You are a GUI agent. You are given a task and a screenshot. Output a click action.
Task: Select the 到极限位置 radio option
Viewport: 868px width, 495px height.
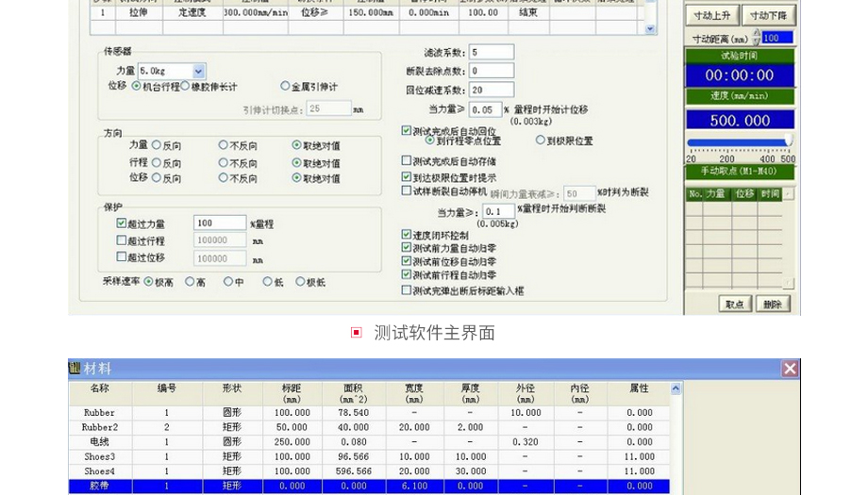tap(541, 140)
